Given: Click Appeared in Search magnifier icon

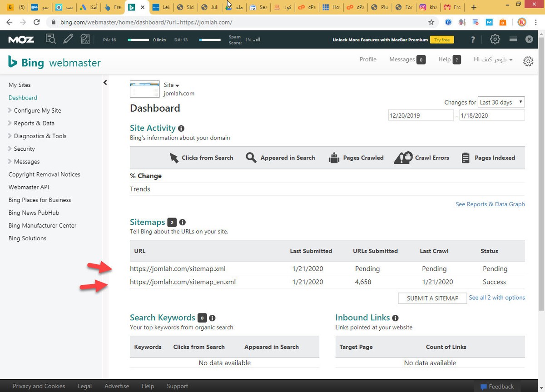Looking at the screenshot, I should pos(251,158).
